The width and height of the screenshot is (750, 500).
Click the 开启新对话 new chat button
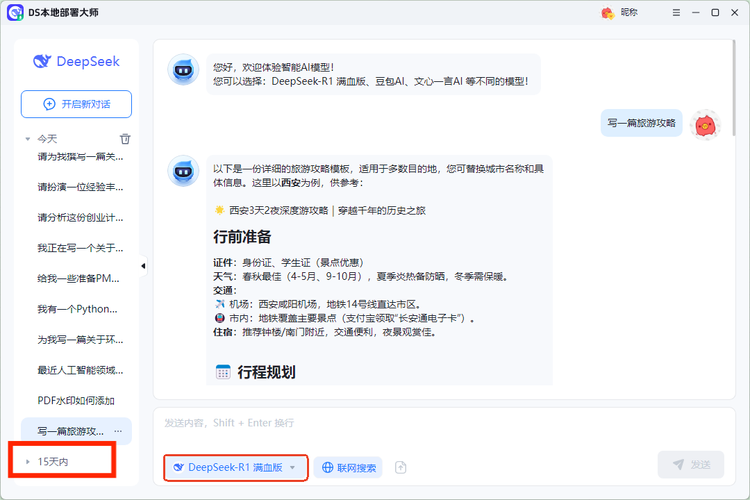coord(76,104)
